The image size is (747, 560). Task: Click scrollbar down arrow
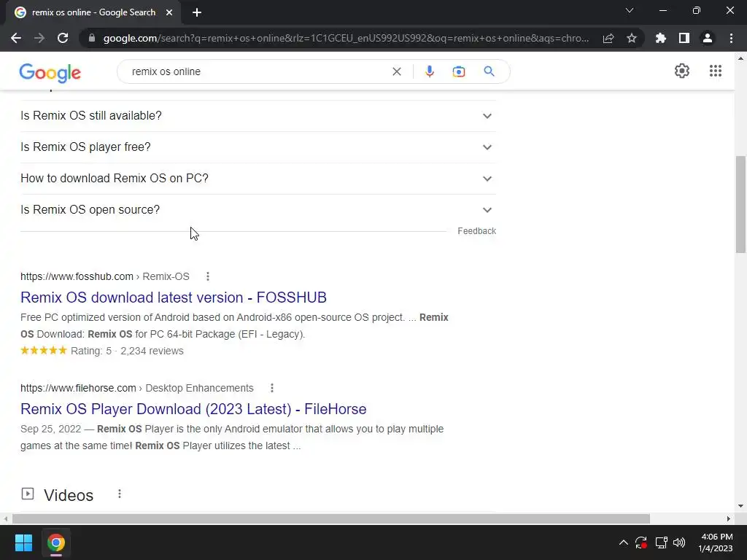(740, 506)
